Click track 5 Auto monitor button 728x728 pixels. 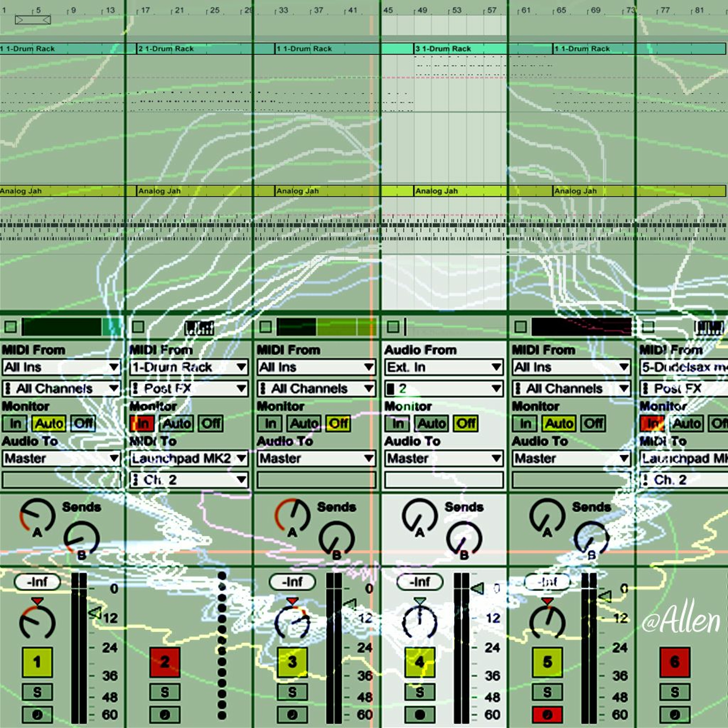[x=559, y=423]
